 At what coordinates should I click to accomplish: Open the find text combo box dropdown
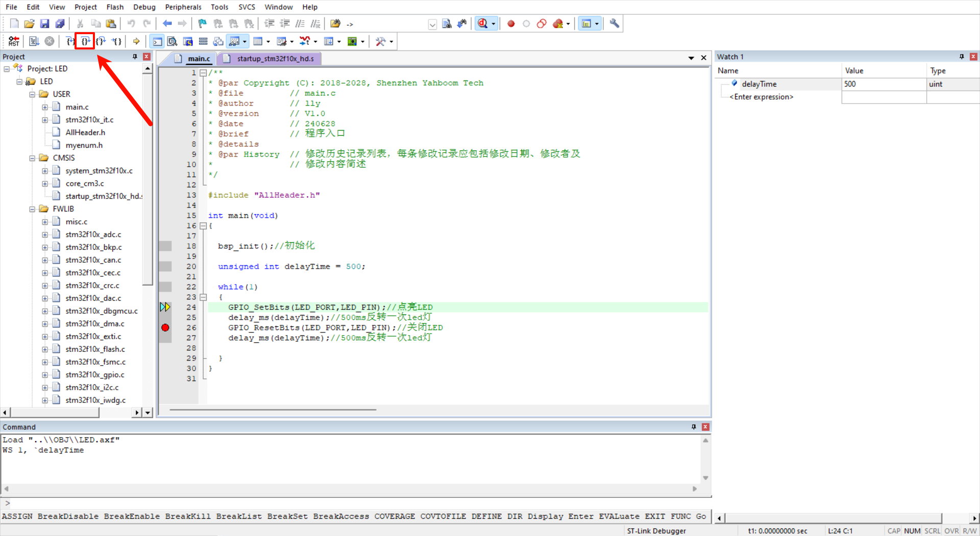[432, 24]
